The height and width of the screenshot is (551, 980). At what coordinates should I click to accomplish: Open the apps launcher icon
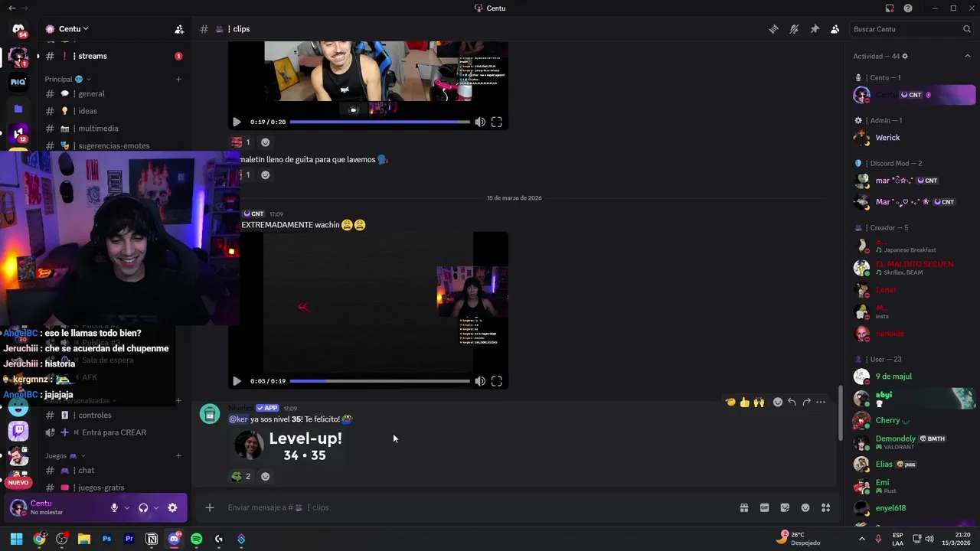pos(825,507)
